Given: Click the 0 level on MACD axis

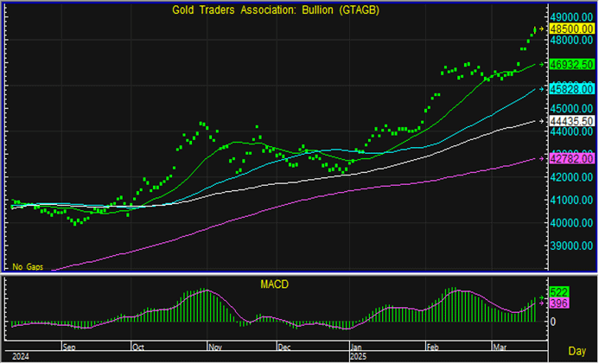Looking at the screenshot, I should (x=553, y=322).
